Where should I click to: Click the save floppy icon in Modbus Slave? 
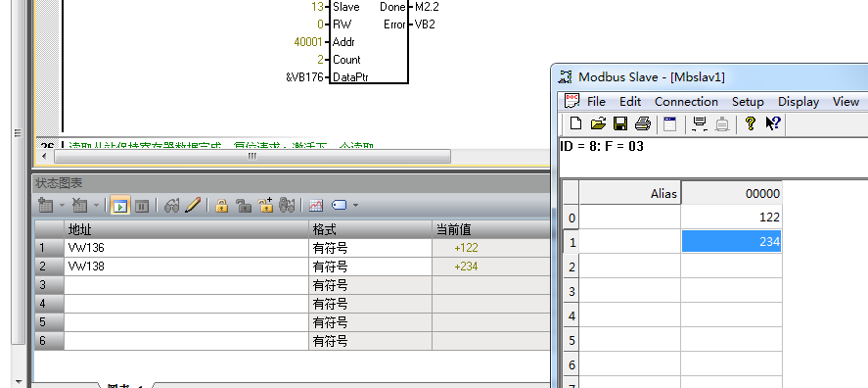click(620, 123)
